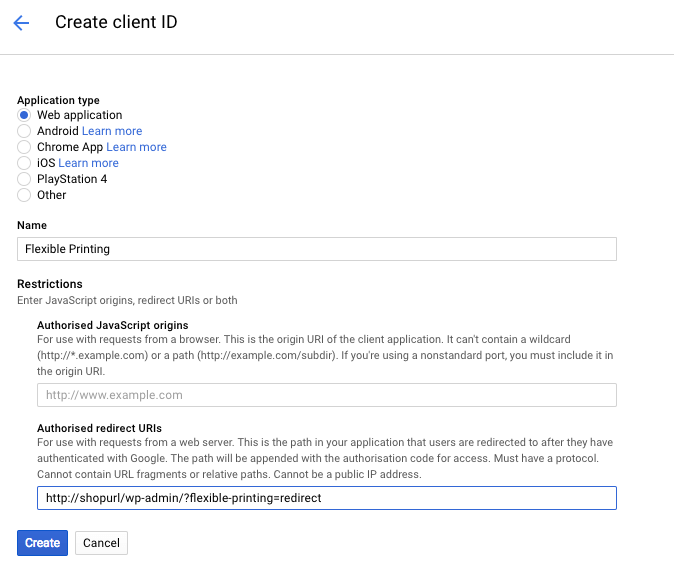Select the Android application type

point(24,131)
